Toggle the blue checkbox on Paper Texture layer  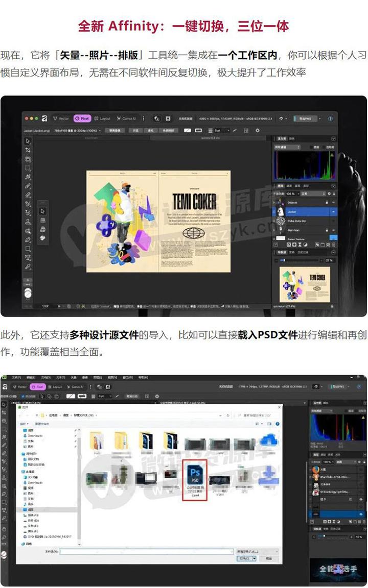coord(334,237)
